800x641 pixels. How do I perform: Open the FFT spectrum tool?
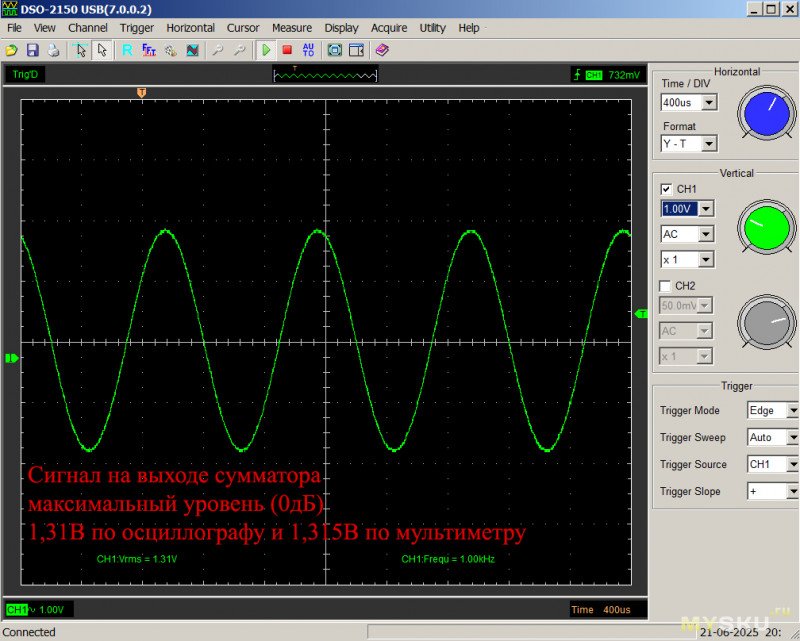tap(149, 49)
